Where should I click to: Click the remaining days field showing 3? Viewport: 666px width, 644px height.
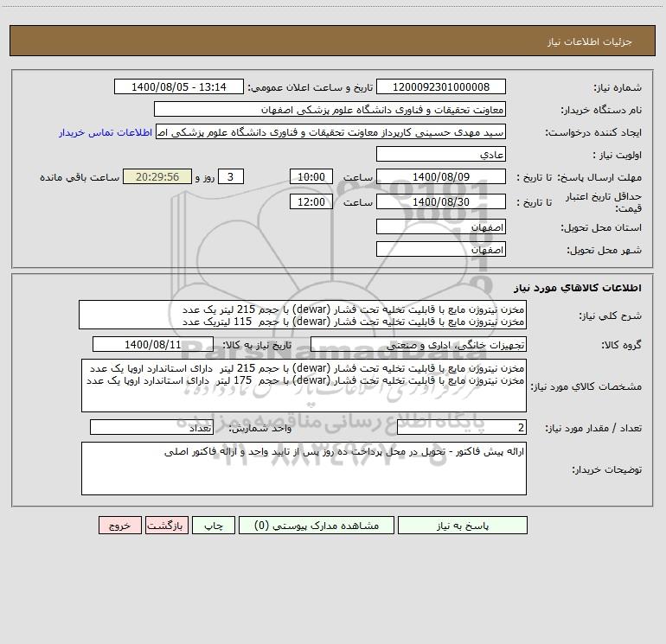[231, 176]
